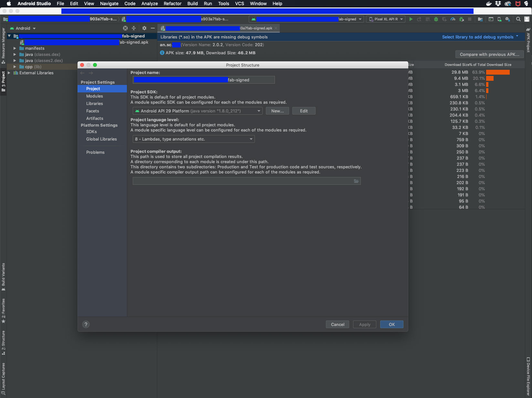Select opened file target icon in Project panel

pos(125,28)
